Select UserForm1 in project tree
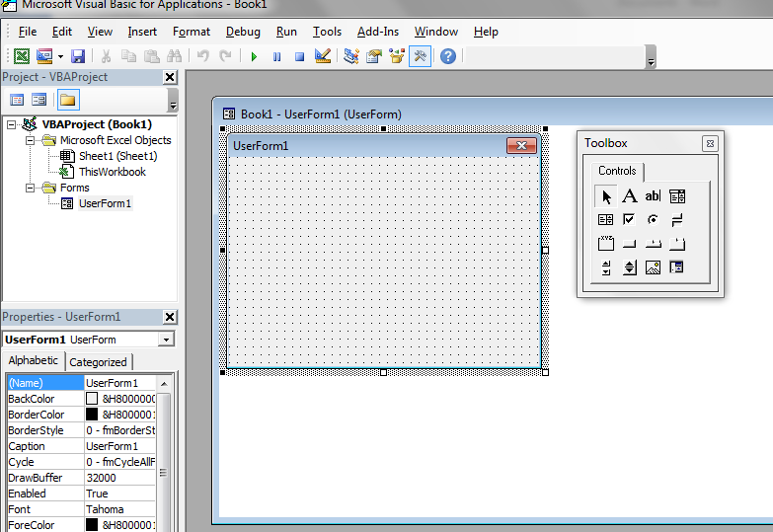This screenshot has width=773, height=532. [x=105, y=203]
